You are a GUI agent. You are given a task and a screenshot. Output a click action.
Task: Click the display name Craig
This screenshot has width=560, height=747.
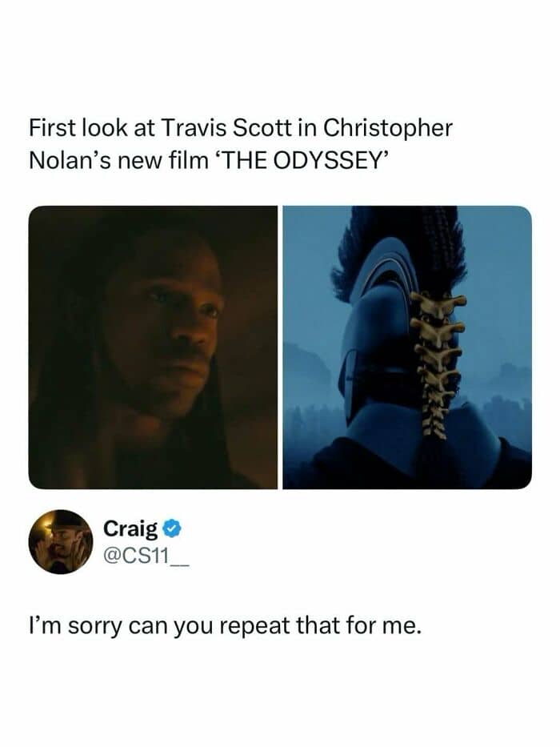(130, 528)
